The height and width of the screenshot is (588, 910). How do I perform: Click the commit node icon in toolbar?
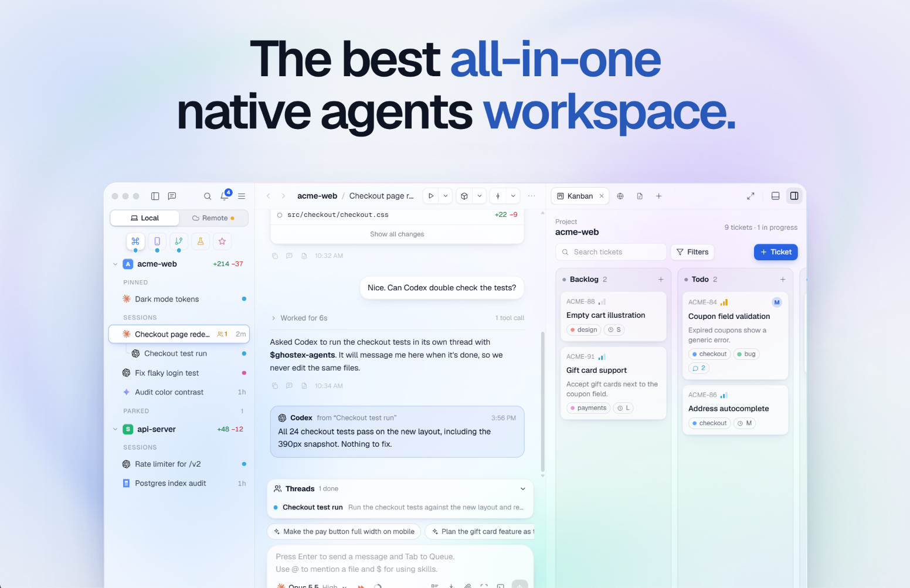(498, 196)
